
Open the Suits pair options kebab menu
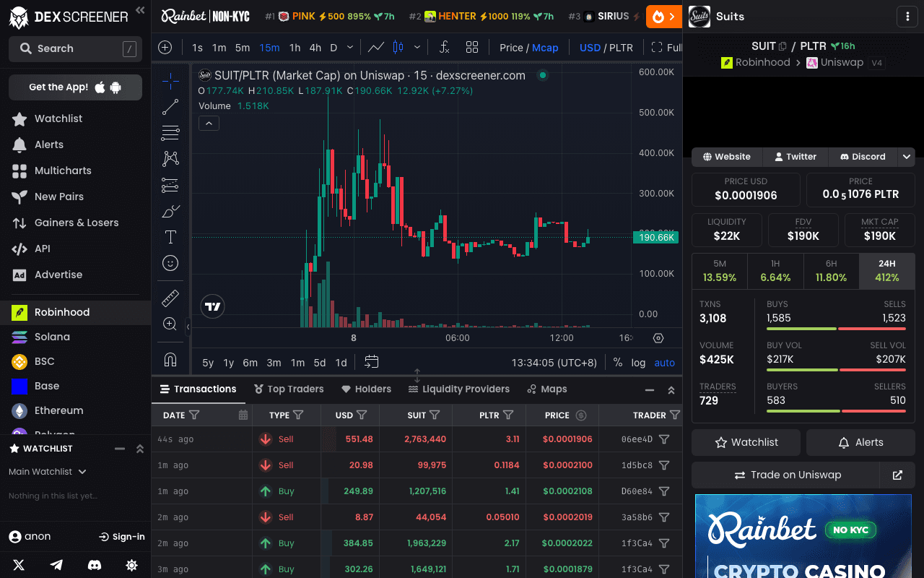coord(907,17)
